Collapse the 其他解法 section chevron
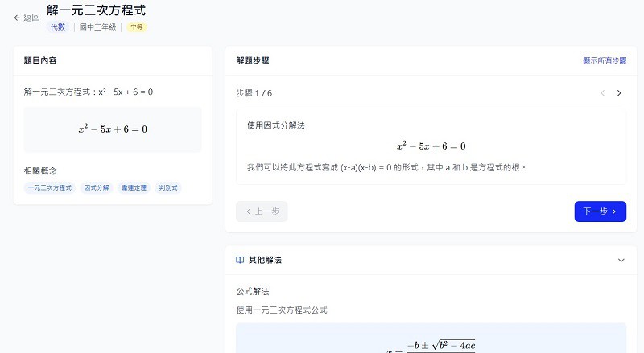 click(x=621, y=261)
